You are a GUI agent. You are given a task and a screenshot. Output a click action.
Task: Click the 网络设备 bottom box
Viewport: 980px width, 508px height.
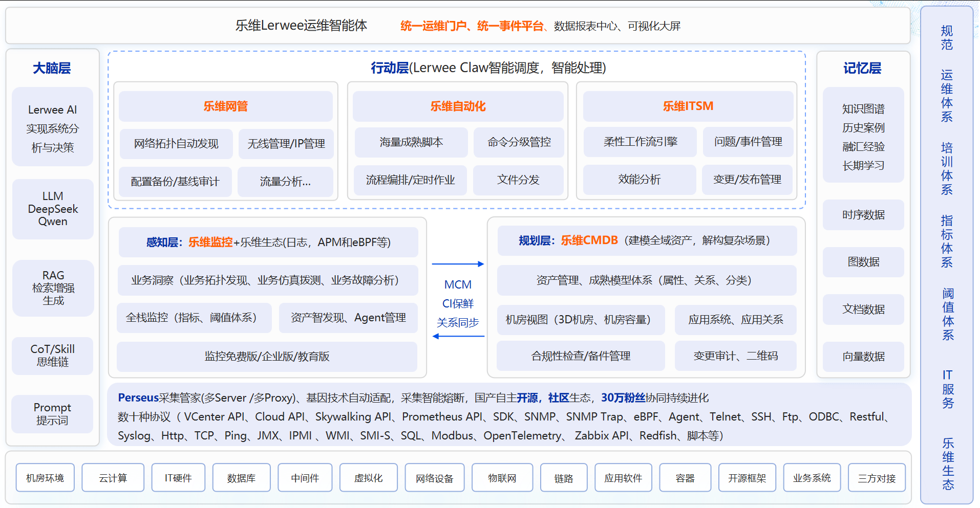(x=435, y=478)
